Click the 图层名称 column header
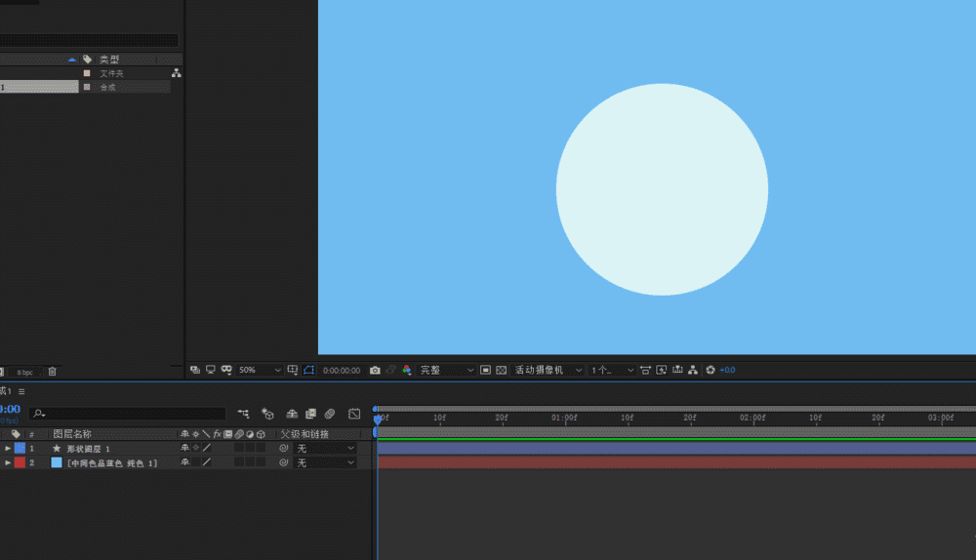This screenshot has height=560, width=976. pyautogui.click(x=72, y=434)
